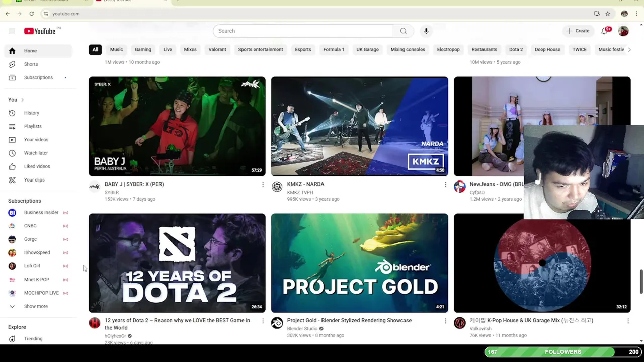Screen dimensions: 644x362
Task: Go to Home in sidebar
Action: [x=38, y=51]
